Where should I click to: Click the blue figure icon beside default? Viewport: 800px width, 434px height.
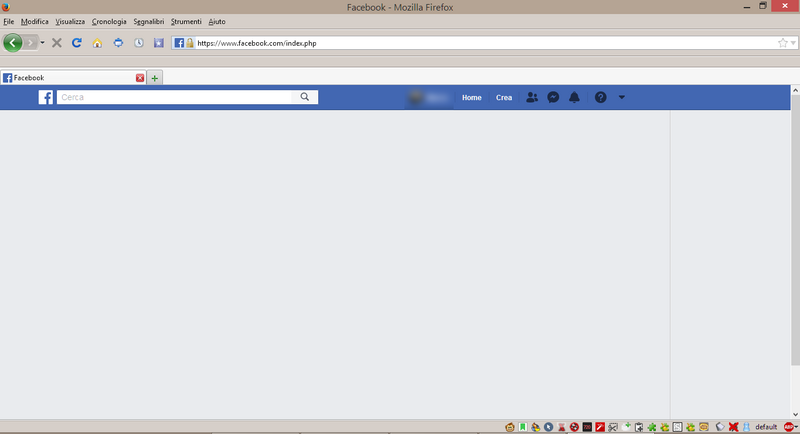[x=746, y=427]
